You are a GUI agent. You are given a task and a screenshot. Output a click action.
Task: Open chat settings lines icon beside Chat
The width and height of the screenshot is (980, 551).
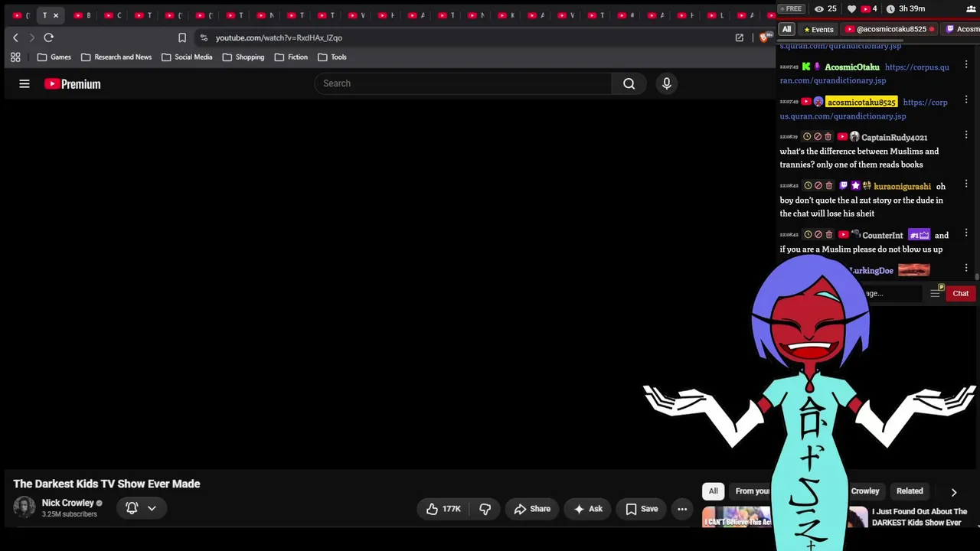coord(936,294)
